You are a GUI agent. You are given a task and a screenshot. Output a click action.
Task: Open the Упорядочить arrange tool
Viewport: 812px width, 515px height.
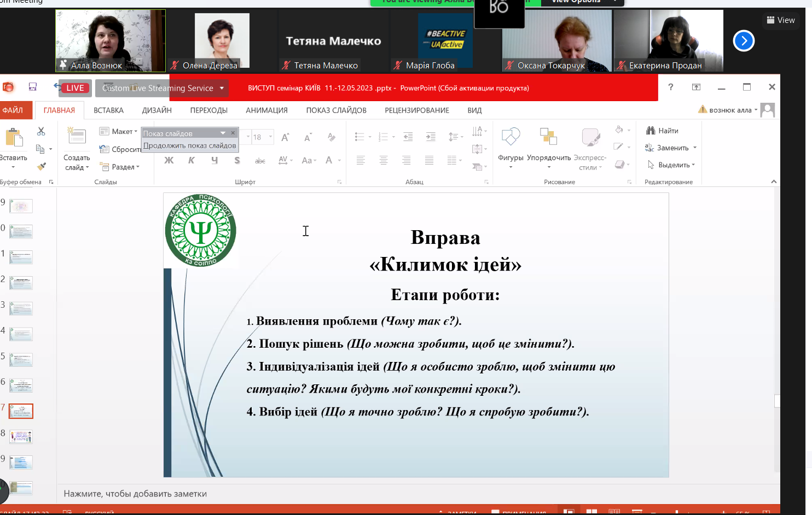click(548, 137)
